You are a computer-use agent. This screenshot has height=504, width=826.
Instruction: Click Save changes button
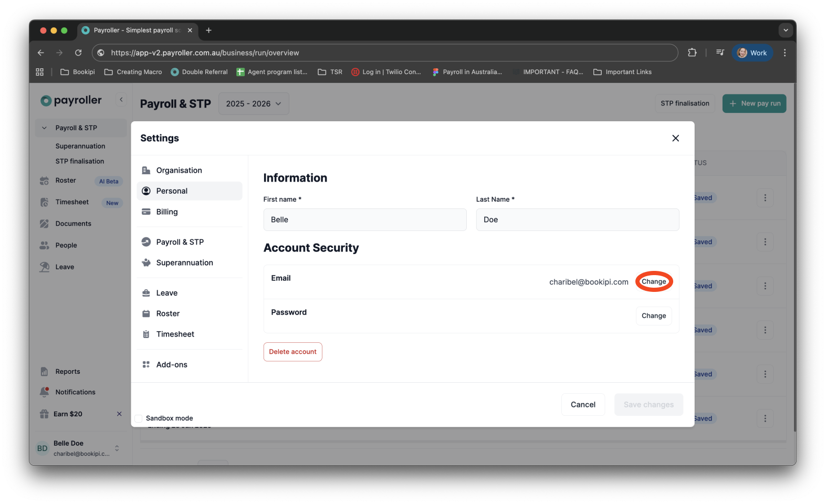click(649, 405)
